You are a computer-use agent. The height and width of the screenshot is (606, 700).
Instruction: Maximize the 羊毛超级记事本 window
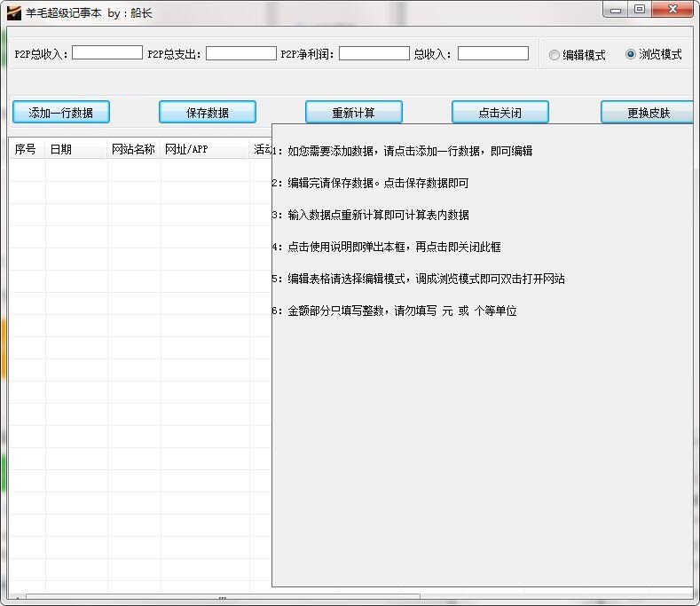point(640,10)
